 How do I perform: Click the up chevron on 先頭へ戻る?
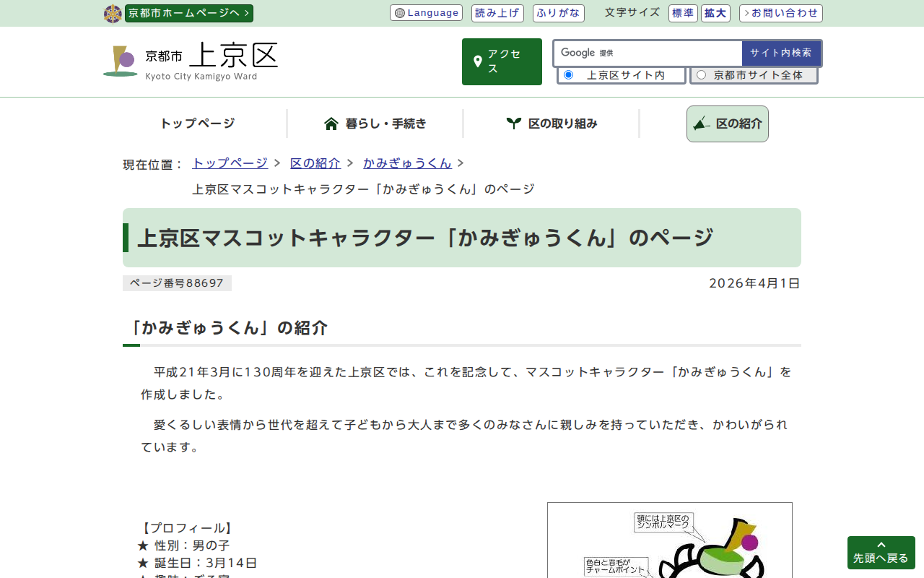point(881,545)
